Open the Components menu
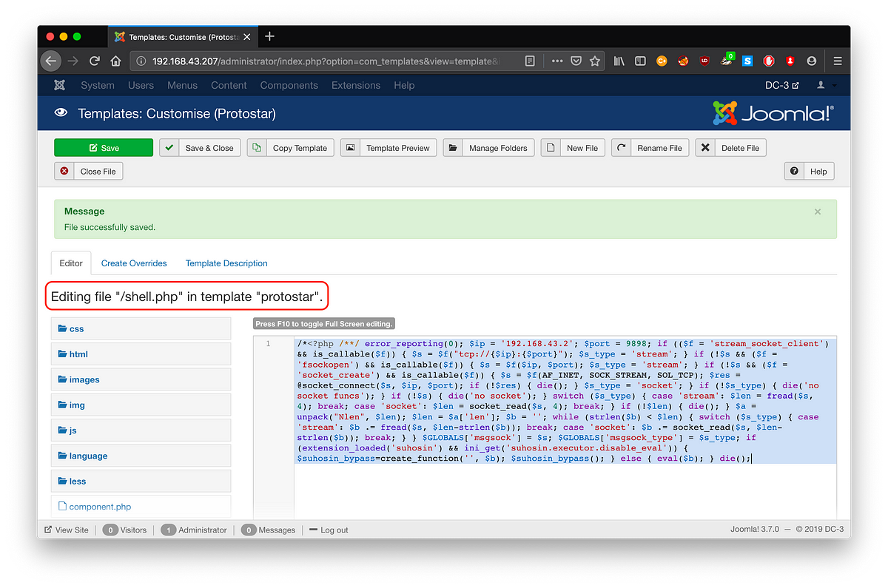This screenshot has width=888, height=588. [x=289, y=85]
